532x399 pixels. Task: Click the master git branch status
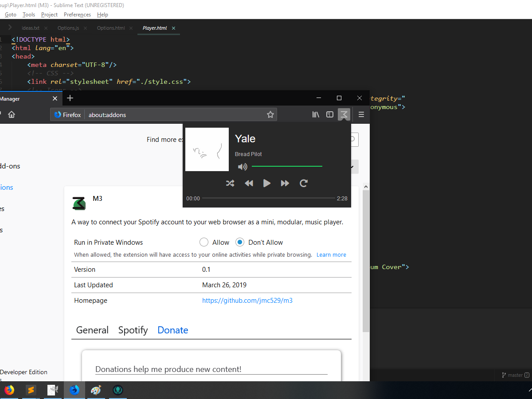515,375
